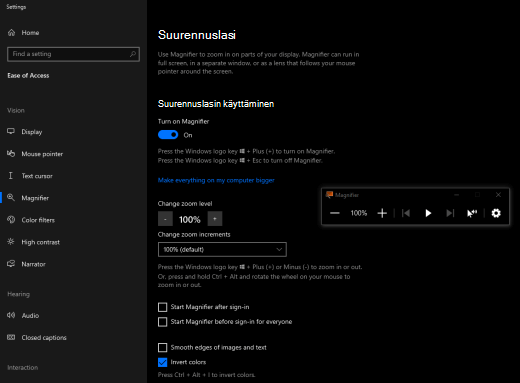Click the Ease of Access heading
The width and height of the screenshot is (520, 383).
[28, 76]
